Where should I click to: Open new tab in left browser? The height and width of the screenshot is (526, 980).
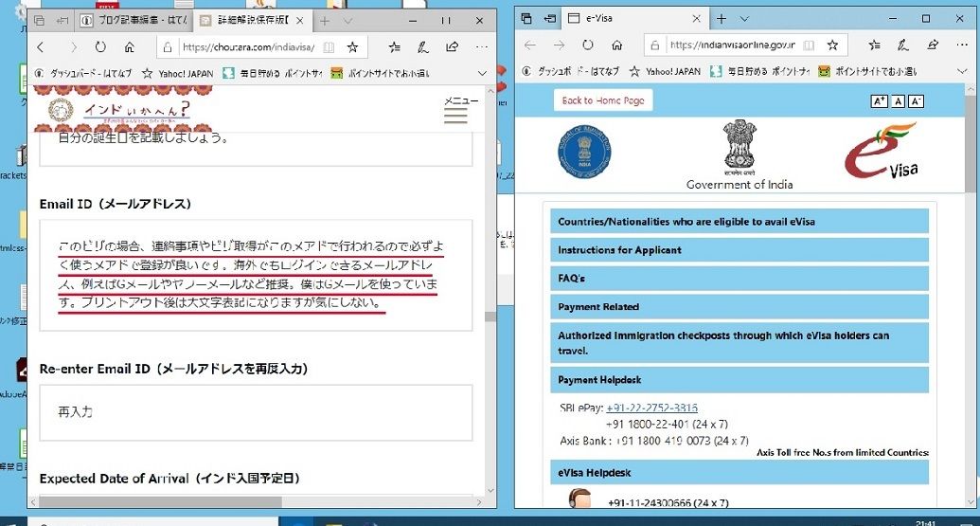tap(325, 21)
